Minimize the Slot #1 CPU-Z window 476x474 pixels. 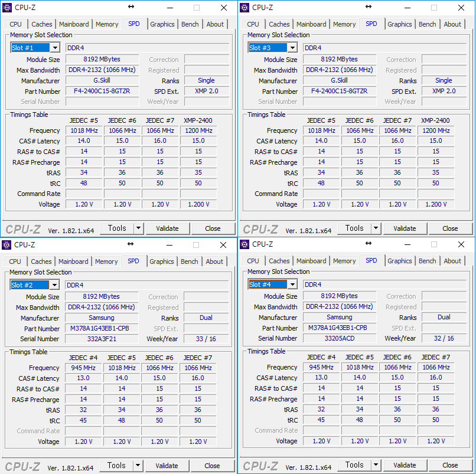pyautogui.click(x=170, y=8)
